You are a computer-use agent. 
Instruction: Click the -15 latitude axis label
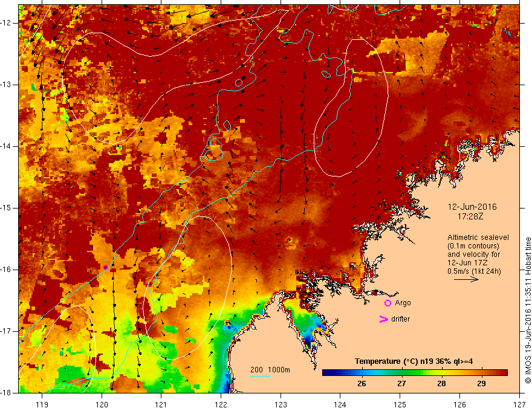(x=6, y=208)
